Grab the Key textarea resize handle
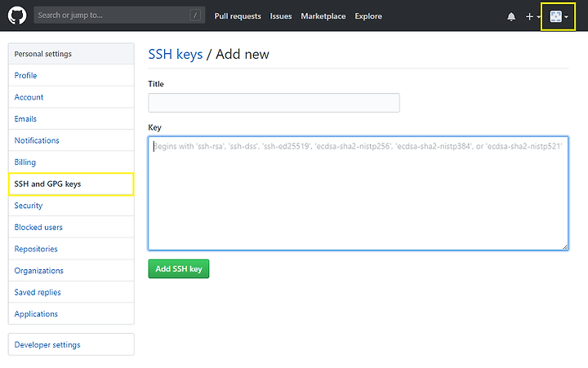588x368 pixels. 565,246
